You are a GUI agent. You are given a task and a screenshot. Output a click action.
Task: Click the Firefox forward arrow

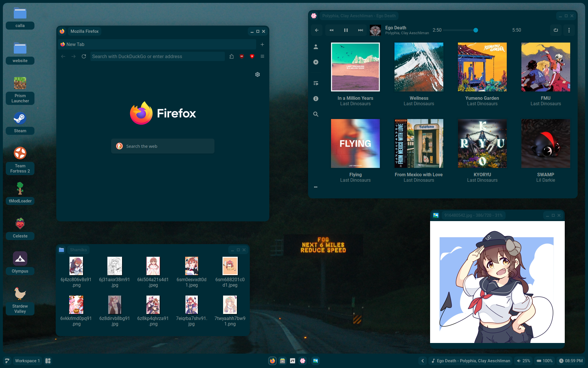73,56
